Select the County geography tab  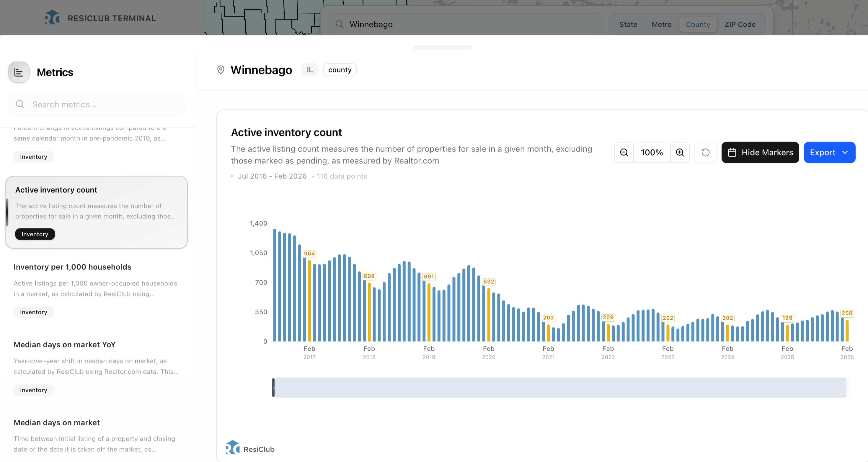coord(698,24)
